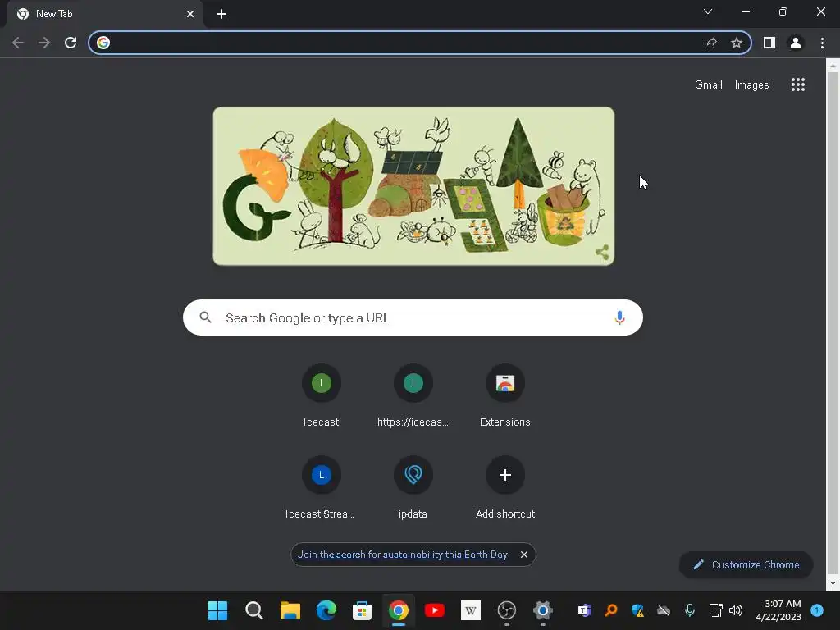Dismiss the Earth Day promo banner
Image resolution: width=840 pixels, height=630 pixels.
tap(524, 555)
